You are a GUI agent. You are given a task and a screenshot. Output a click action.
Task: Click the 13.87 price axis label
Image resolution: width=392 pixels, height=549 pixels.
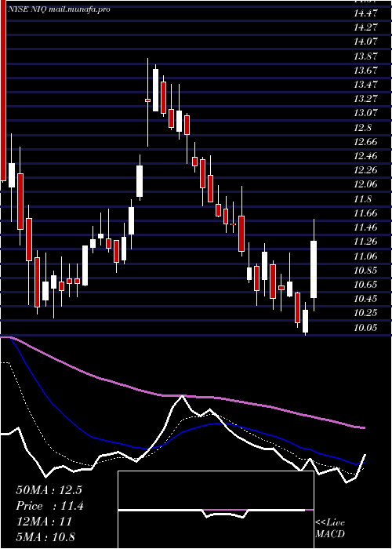click(x=365, y=56)
